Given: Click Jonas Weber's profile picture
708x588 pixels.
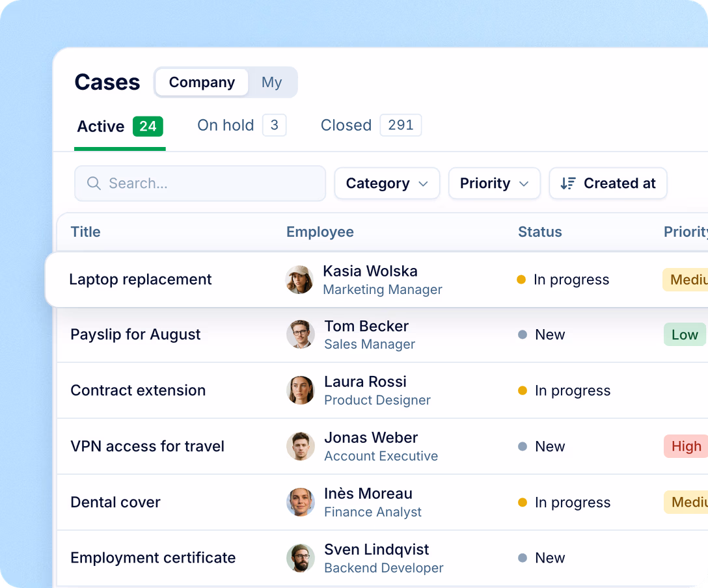Looking at the screenshot, I should point(300,446).
